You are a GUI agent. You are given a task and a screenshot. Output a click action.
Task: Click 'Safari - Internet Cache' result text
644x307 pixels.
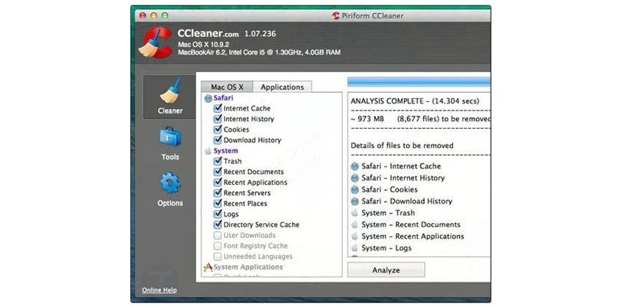coord(401,167)
